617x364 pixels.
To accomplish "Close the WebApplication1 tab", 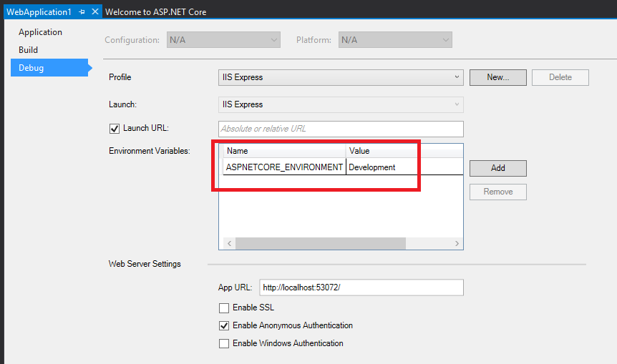I will tap(95, 12).
